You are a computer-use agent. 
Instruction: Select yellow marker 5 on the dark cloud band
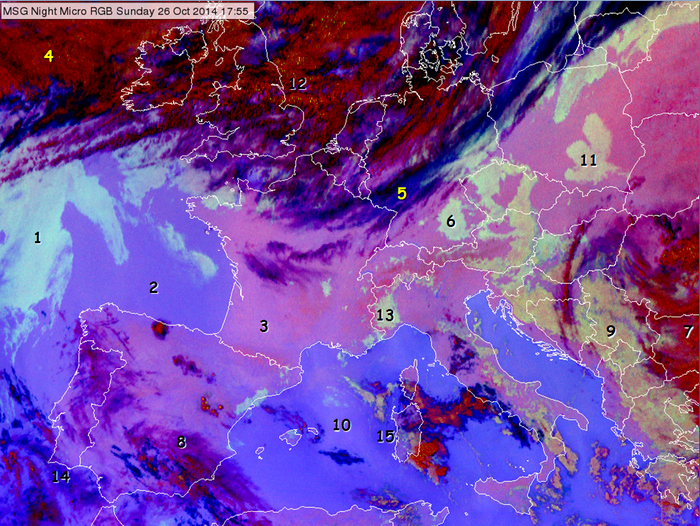coord(401,194)
